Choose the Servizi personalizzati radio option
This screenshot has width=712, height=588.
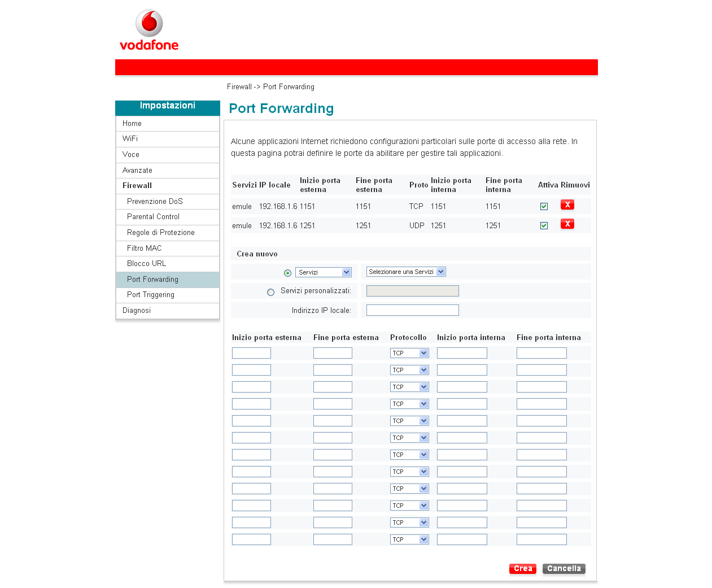[270, 292]
